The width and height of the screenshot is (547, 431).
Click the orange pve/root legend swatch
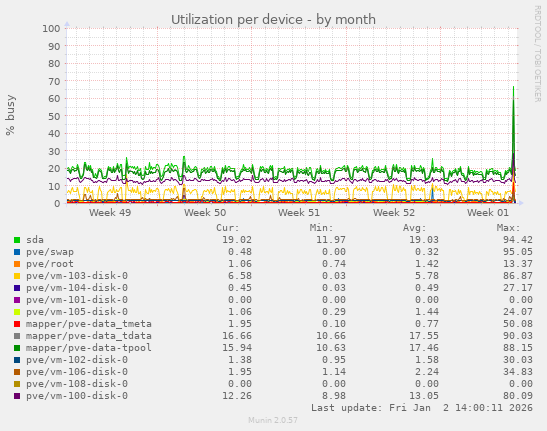(17, 264)
